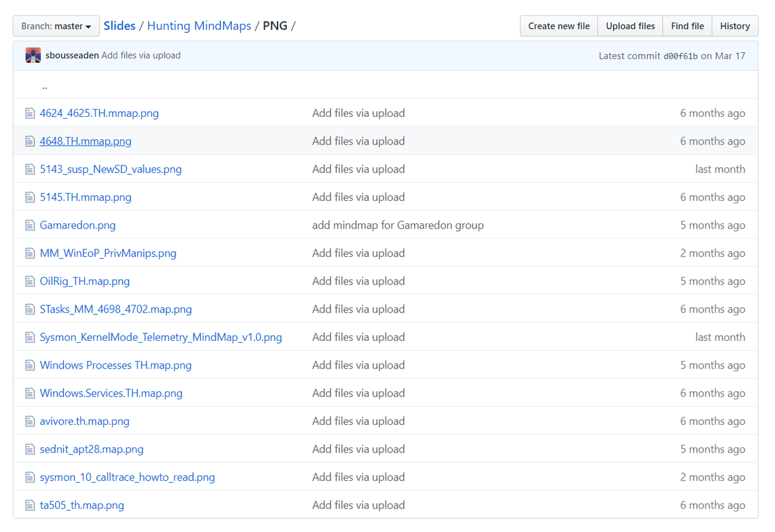Open file 5143_susp_NewSD_values.png
Image resolution: width=775 pixels, height=532 pixels.
pos(110,169)
